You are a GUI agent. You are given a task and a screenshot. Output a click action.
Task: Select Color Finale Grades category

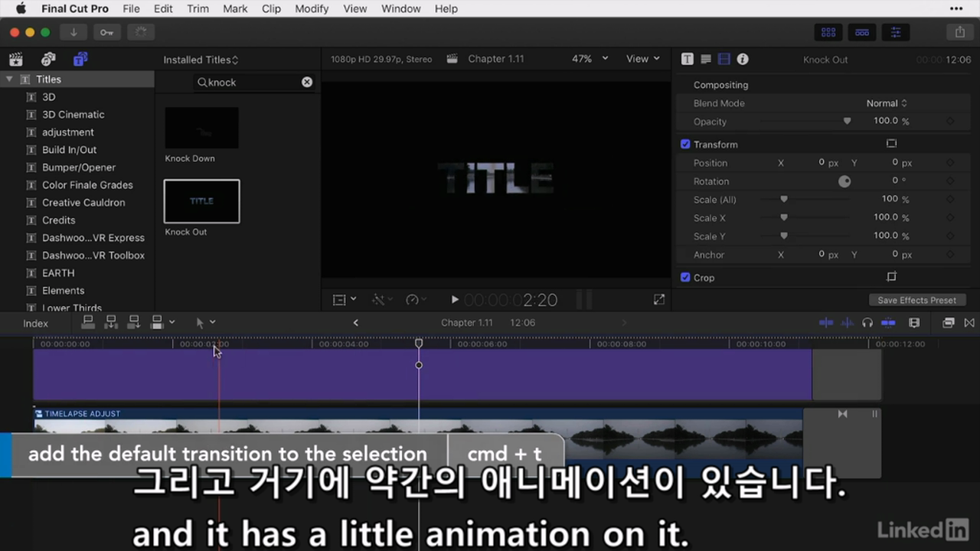(x=87, y=184)
